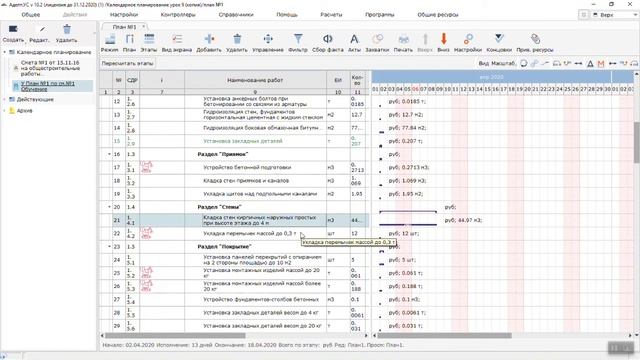640x360 pixels.
Task: Click the Акты icon
Action: point(354,39)
